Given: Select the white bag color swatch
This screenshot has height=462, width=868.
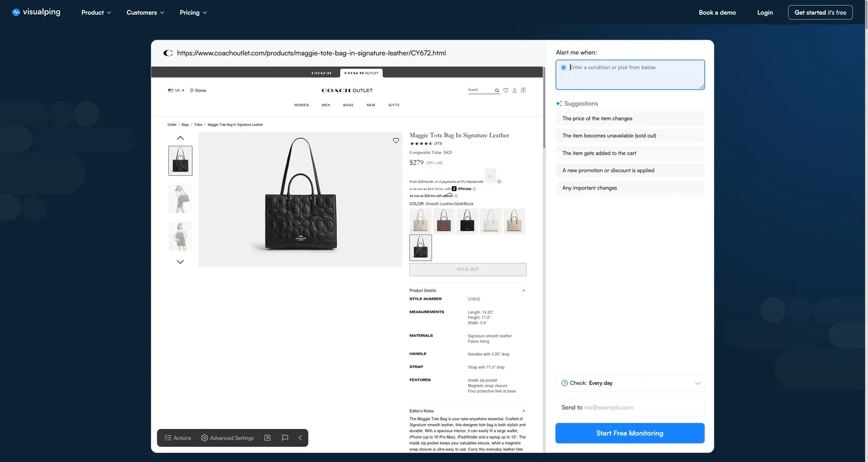Looking at the screenshot, I should point(490,221).
